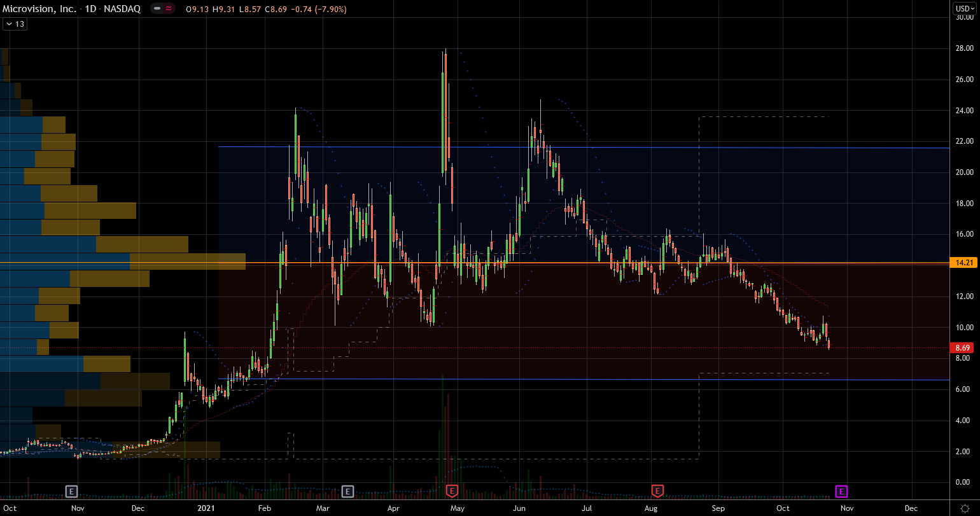Click the 20.00 level on price scale
This screenshot has width=980, height=516.
[964, 172]
